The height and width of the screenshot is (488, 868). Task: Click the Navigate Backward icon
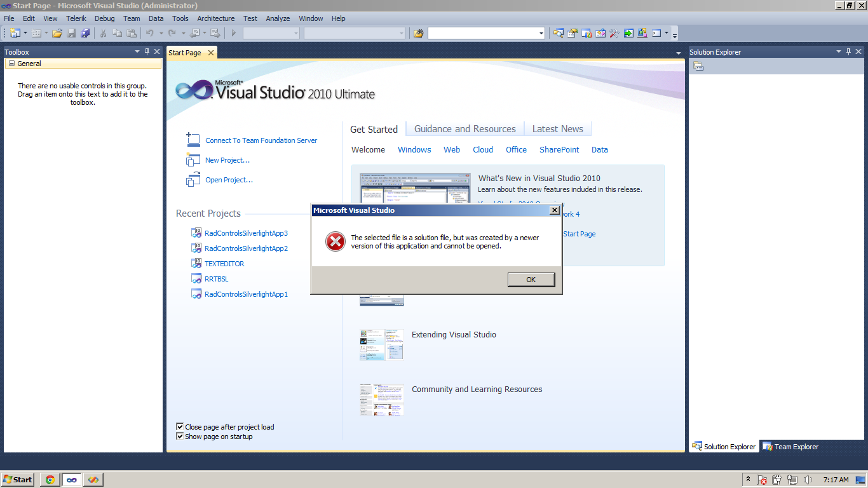click(194, 33)
